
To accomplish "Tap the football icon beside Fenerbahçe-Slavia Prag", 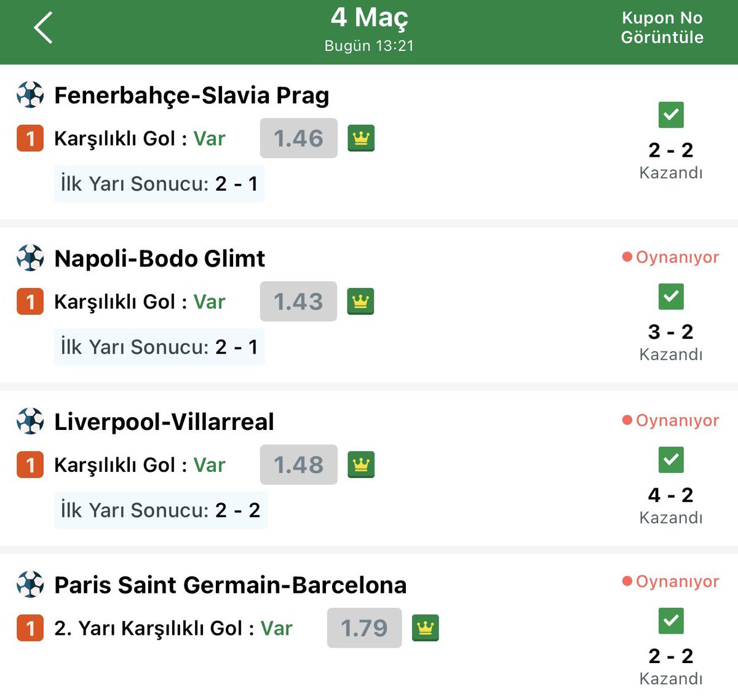I will tap(30, 95).
